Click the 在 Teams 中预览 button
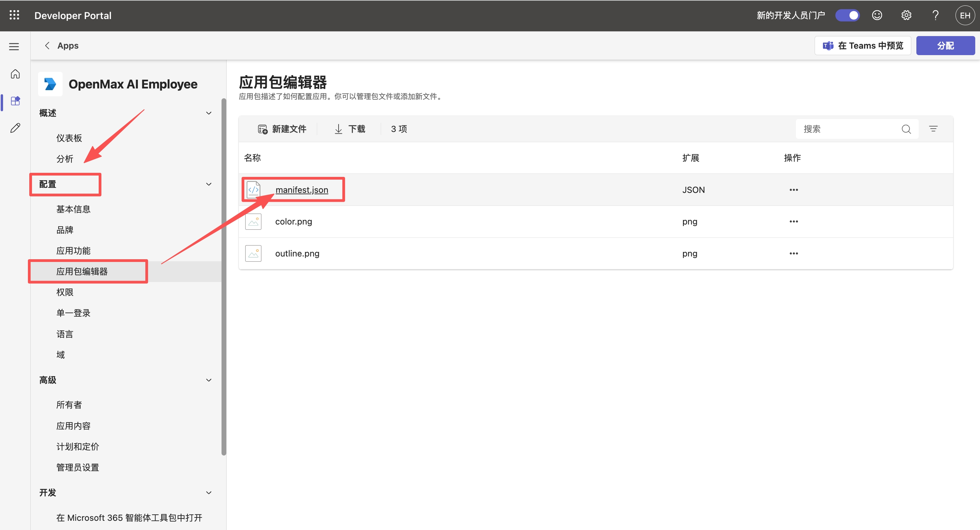 click(863, 46)
